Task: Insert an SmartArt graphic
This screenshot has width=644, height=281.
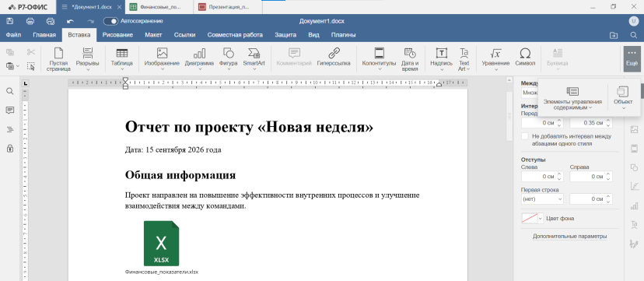Action: 254,58
